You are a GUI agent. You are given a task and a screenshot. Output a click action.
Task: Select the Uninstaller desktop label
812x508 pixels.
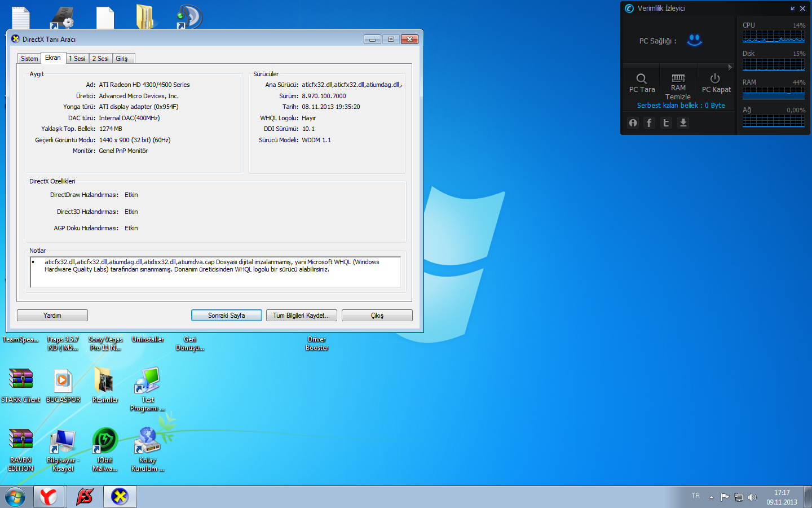pyautogui.click(x=148, y=340)
